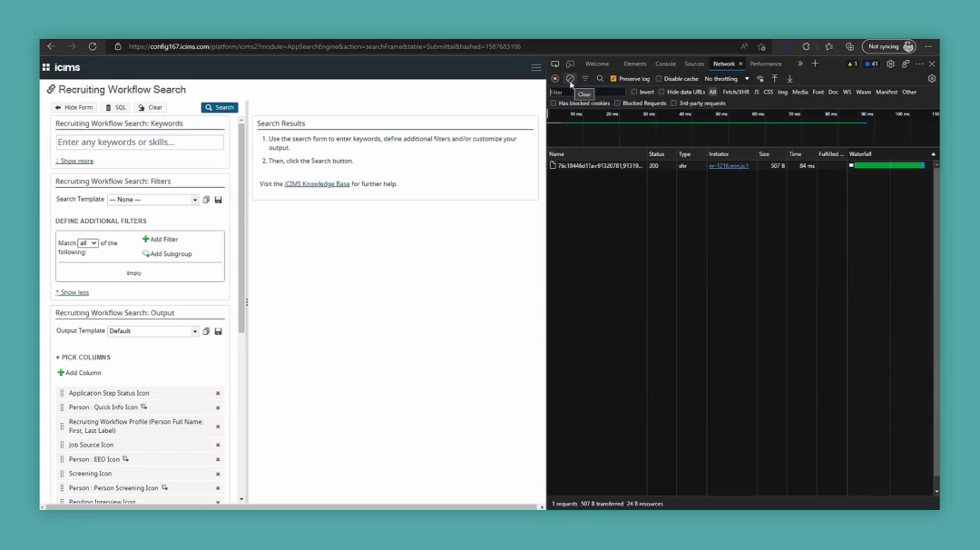This screenshot has width=980, height=550.
Task: Check the Invert filter box
Action: (x=633, y=92)
